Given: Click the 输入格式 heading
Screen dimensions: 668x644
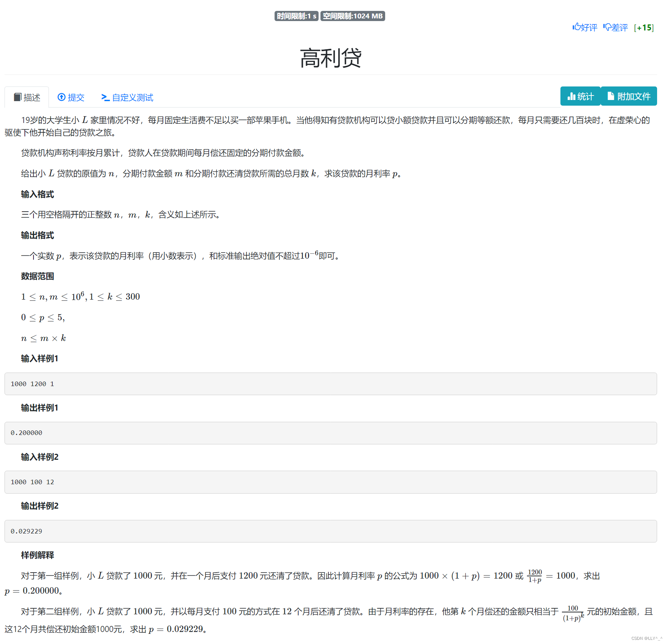Looking at the screenshot, I should (38, 194).
